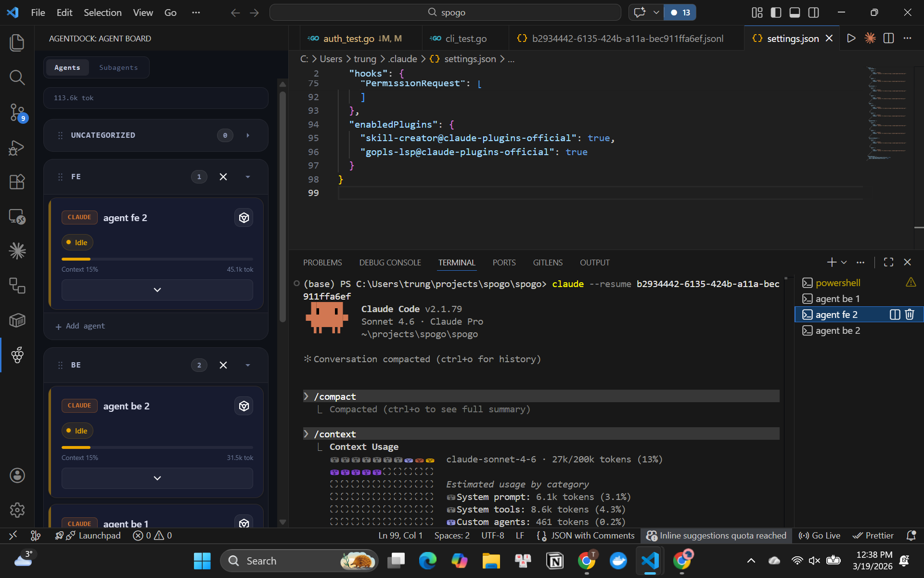Viewport: 924px width, 578px height.
Task: Open the Source Control view
Action: (x=17, y=113)
